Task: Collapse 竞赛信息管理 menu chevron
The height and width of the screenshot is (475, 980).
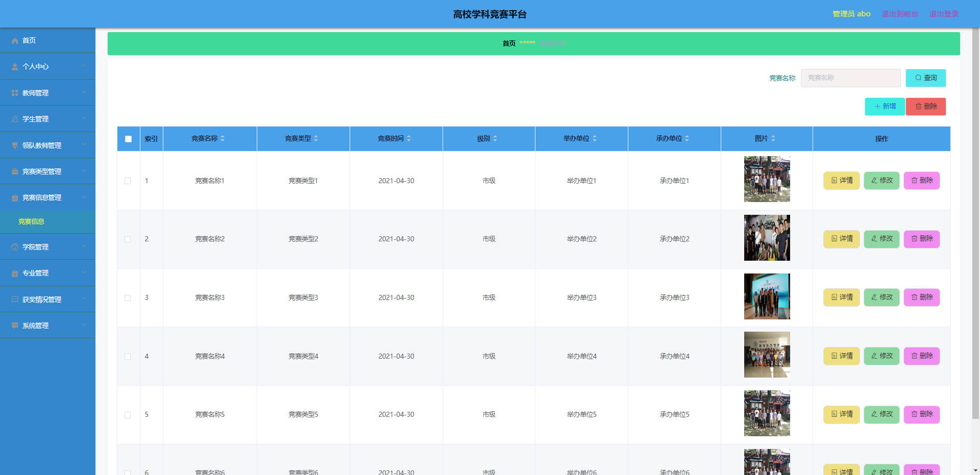Action: (84, 197)
